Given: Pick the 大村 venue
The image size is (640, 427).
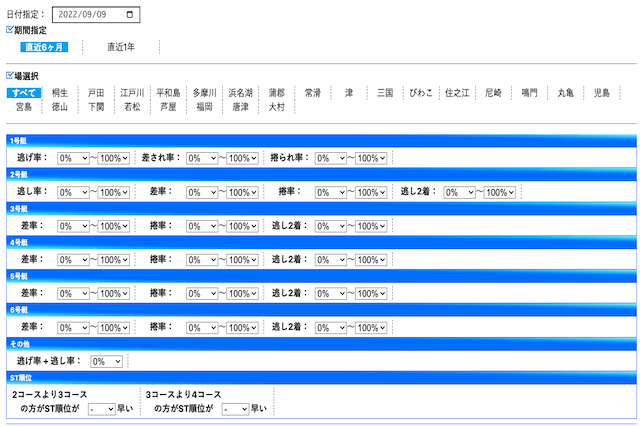Looking at the screenshot, I should click(277, 106).
